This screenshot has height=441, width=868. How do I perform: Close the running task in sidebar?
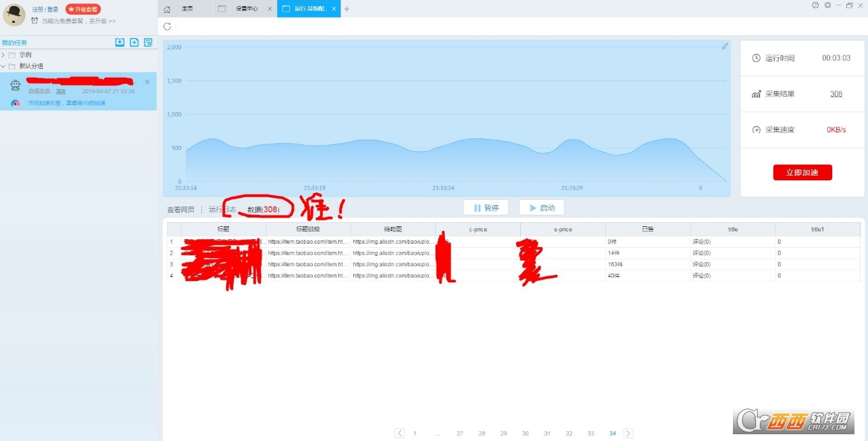point(147,82)
